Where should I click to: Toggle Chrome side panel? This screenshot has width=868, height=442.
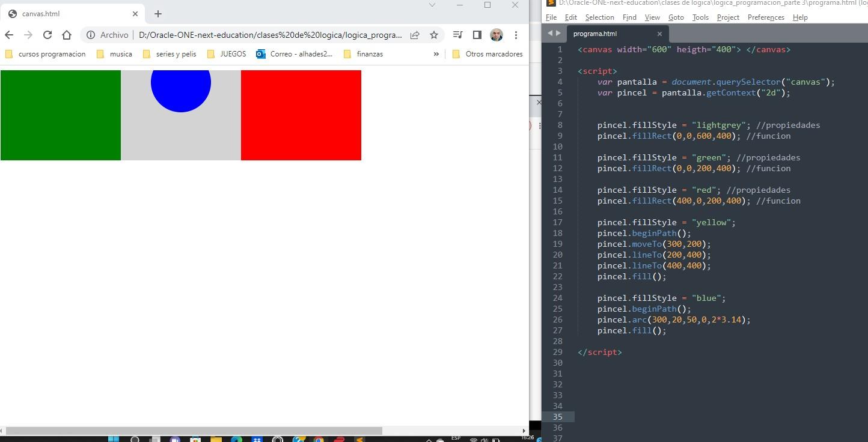[x=477, y=35]
